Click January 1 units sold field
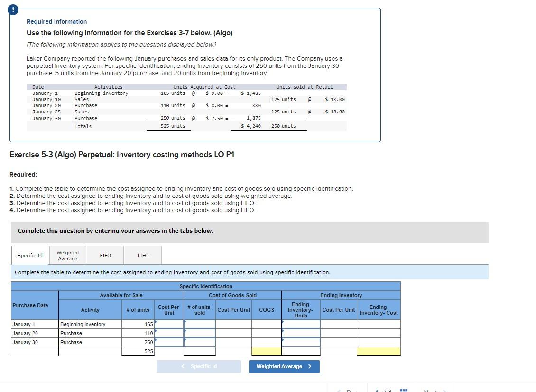Viewport: 536px width, 392px height. pyautogui.click(x=200, y=324)
